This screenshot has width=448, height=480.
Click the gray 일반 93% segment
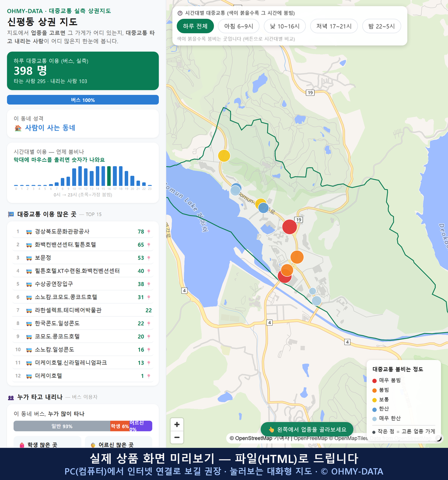(62, 426)
